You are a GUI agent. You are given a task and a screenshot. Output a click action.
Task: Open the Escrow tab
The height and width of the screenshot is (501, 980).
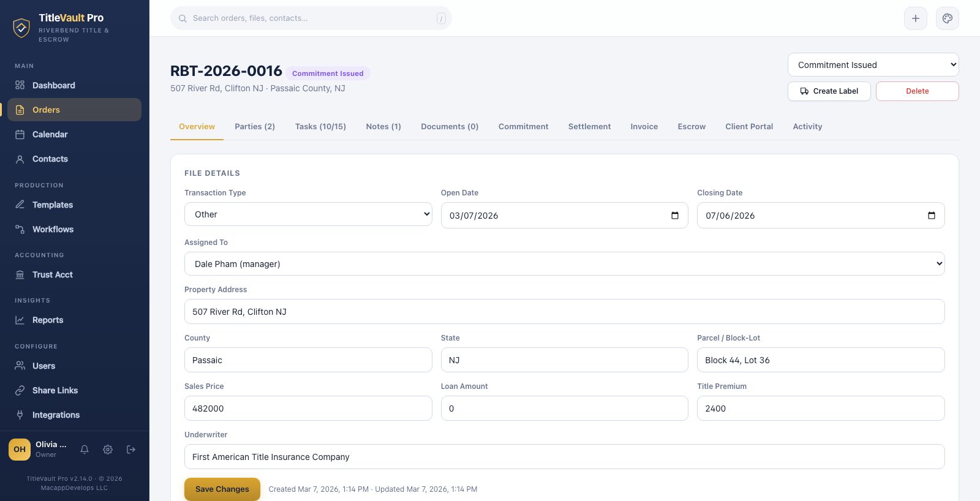point(692,127)
